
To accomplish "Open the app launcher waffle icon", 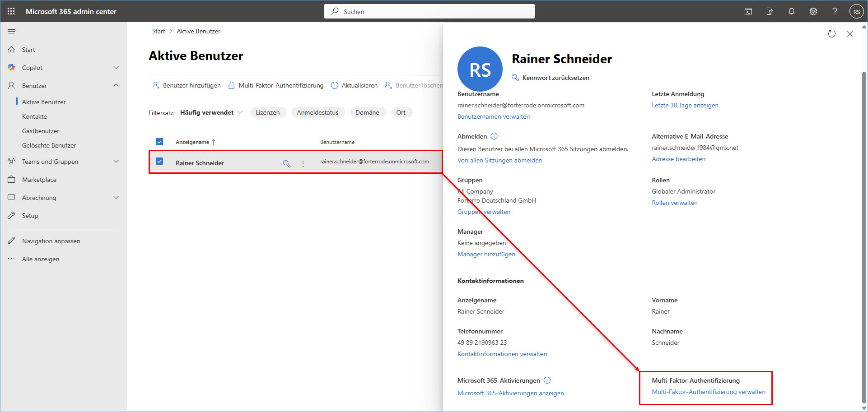I will [11, 11].
